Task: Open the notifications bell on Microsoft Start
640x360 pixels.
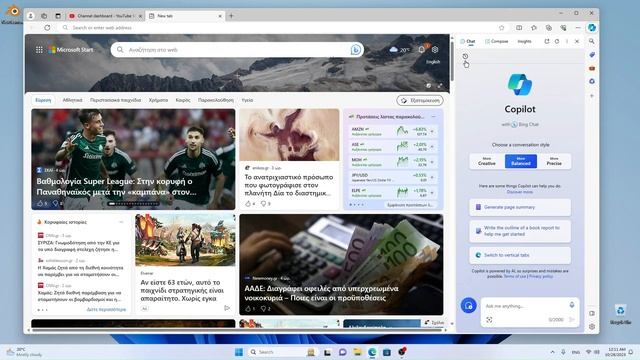Action: 422,49
